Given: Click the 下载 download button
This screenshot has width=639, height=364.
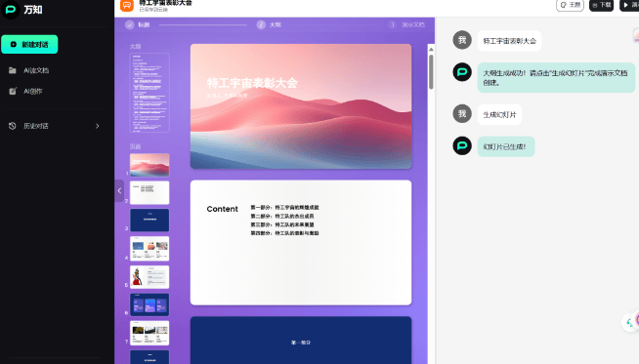Looking at the screenshot, I should point(601,5).
